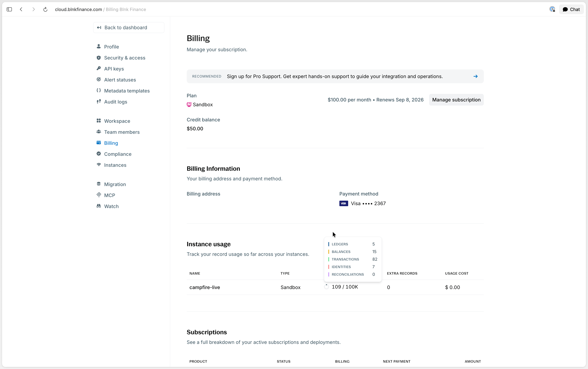The height and width of the screenshot is (369, 588).
Task: Click the Instances signal icon
Action: click(x=99, y=165)
